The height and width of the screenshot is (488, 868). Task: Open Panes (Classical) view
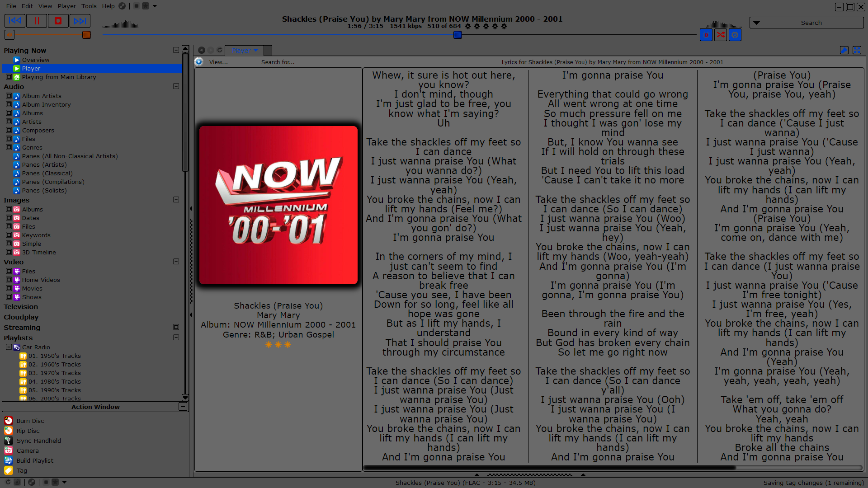coord(47,173)
